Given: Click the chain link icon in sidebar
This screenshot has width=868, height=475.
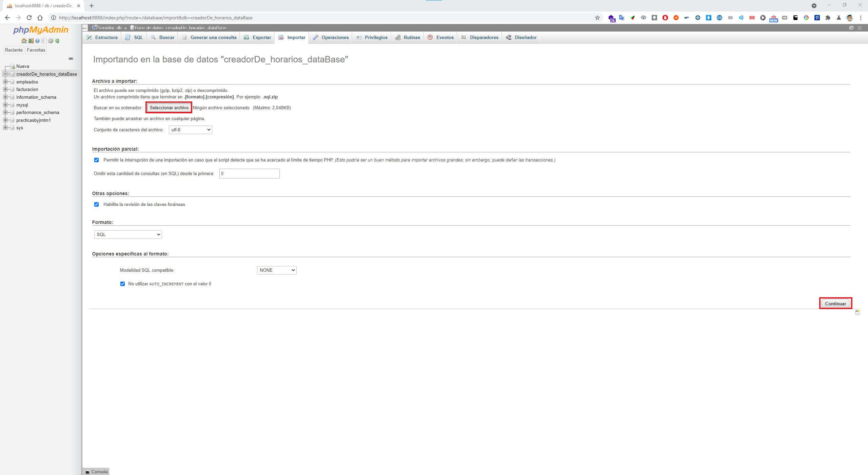Looking at the screenshot, I should [71, 58].
